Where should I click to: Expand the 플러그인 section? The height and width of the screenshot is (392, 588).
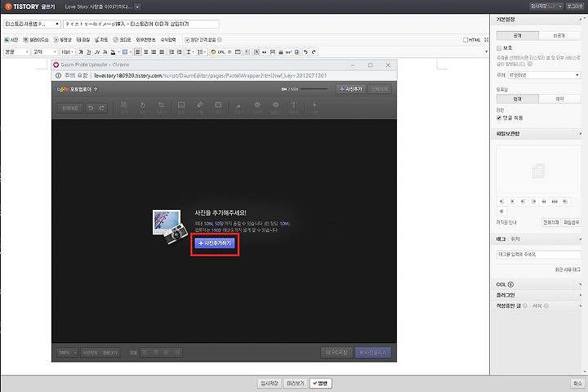point(580,296)
